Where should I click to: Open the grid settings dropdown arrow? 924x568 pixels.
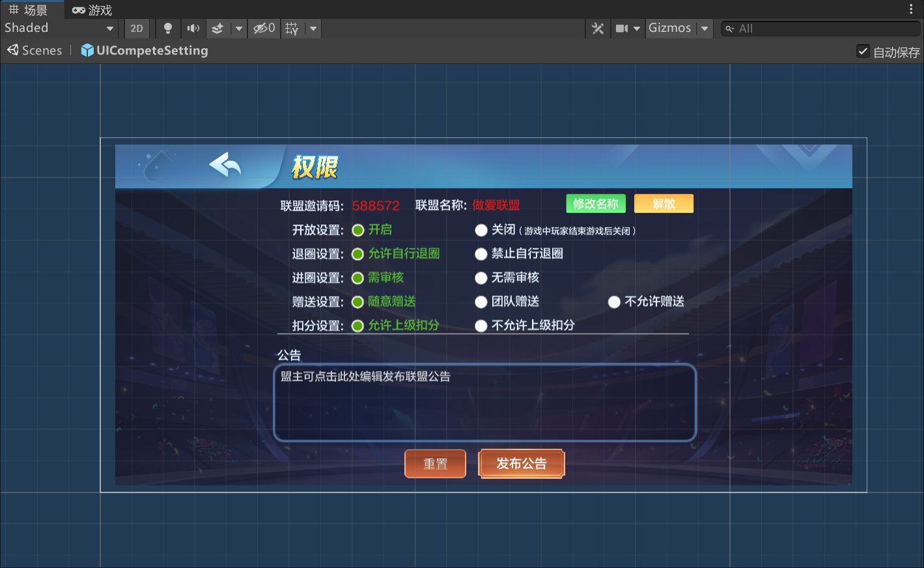[313, 29]
